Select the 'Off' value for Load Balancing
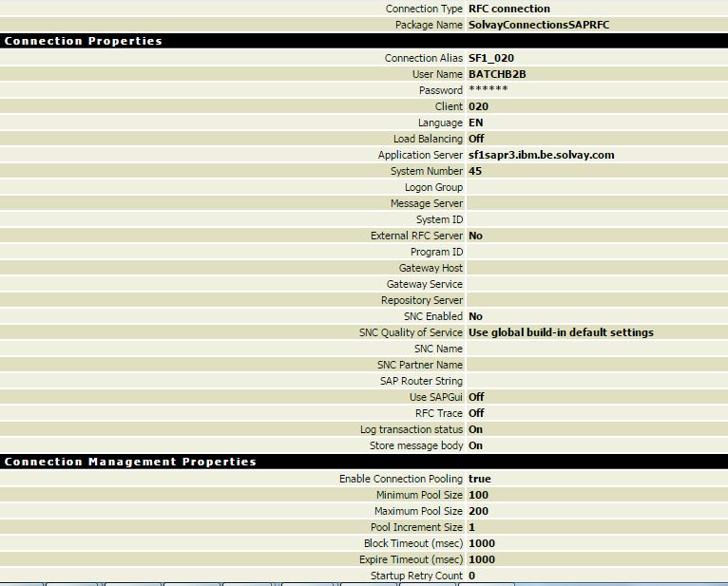 coord(476,139)
